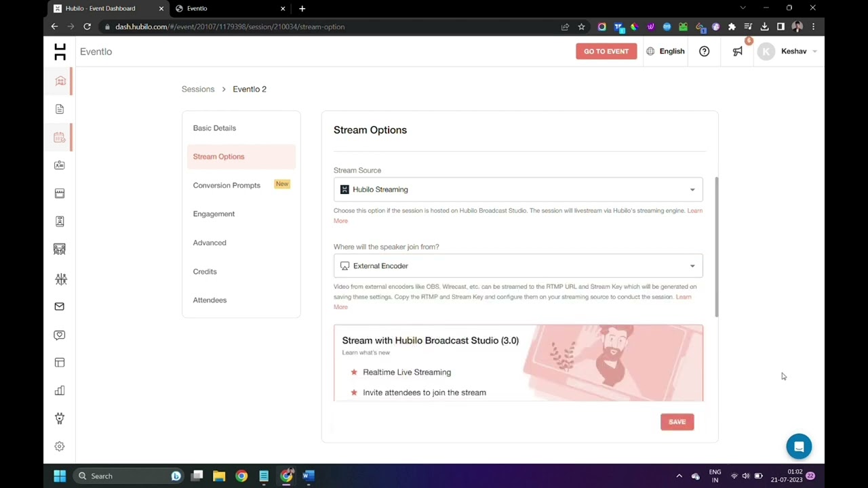Screen dimensions: 868x488
Task: Open the sessions calendar icon in sidebar
Action: pyautogui.click(x=60, y=138)
